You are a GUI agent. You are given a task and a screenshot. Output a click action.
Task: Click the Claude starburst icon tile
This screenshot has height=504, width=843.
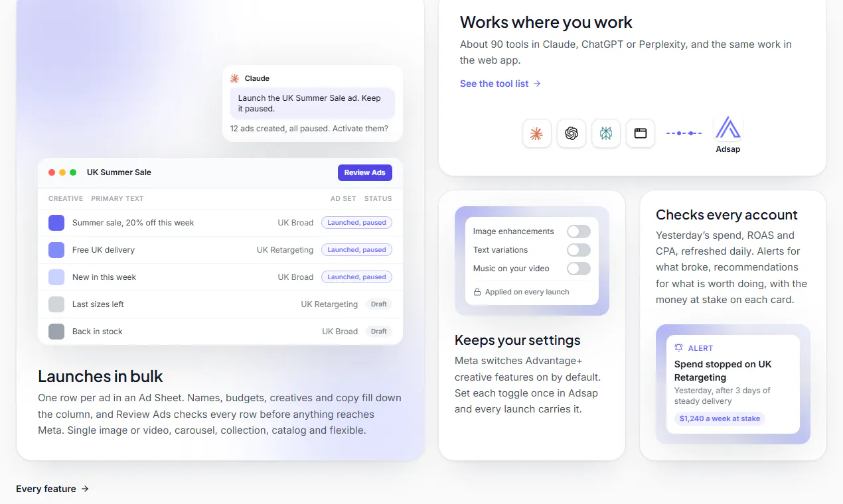[537, 133]
